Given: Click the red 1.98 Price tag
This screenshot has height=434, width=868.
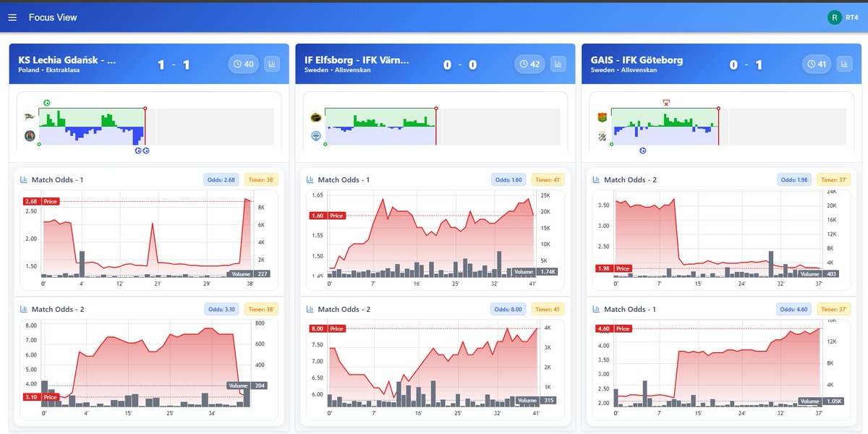Looking at the screenshot, I should pos(614,268).
